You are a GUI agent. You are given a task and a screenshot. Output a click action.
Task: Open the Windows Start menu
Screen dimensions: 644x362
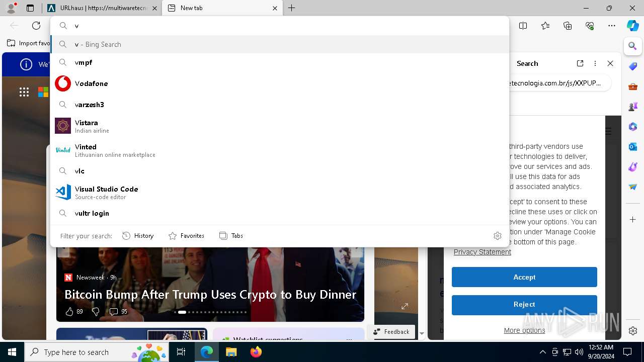pos(12,352)
